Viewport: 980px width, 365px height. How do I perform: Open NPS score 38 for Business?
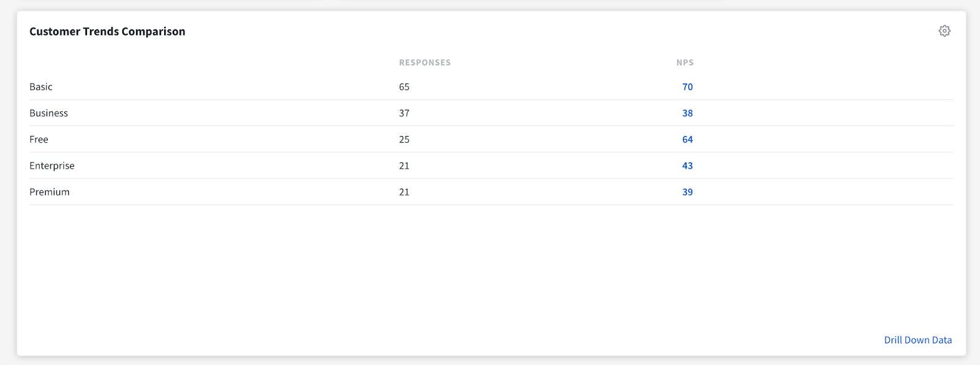click(x=687, y=113)
